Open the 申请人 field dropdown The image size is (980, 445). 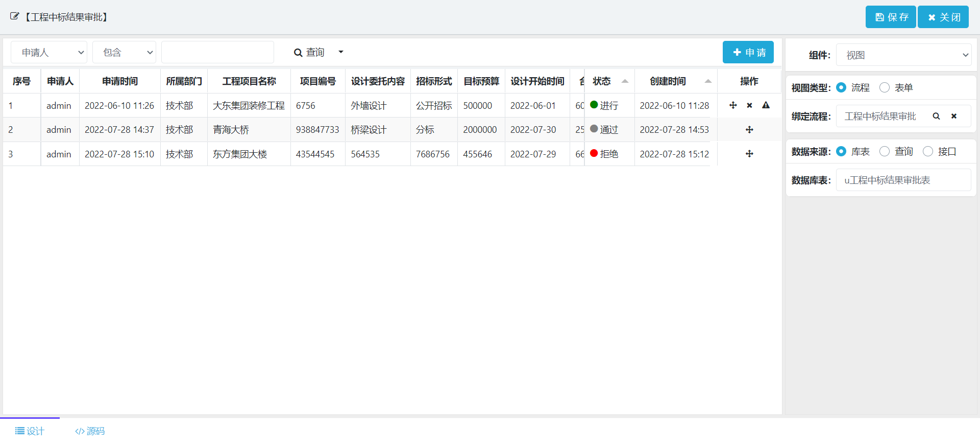pyautogui.click(x=49, y=53)
